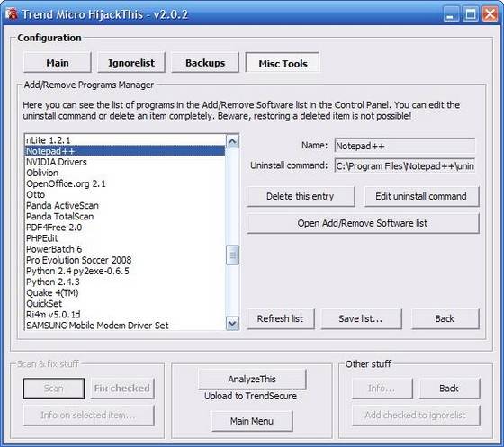Screen dimensions: 504x447
Task: Click the Save list... button
Action: (x=361, y=319)
